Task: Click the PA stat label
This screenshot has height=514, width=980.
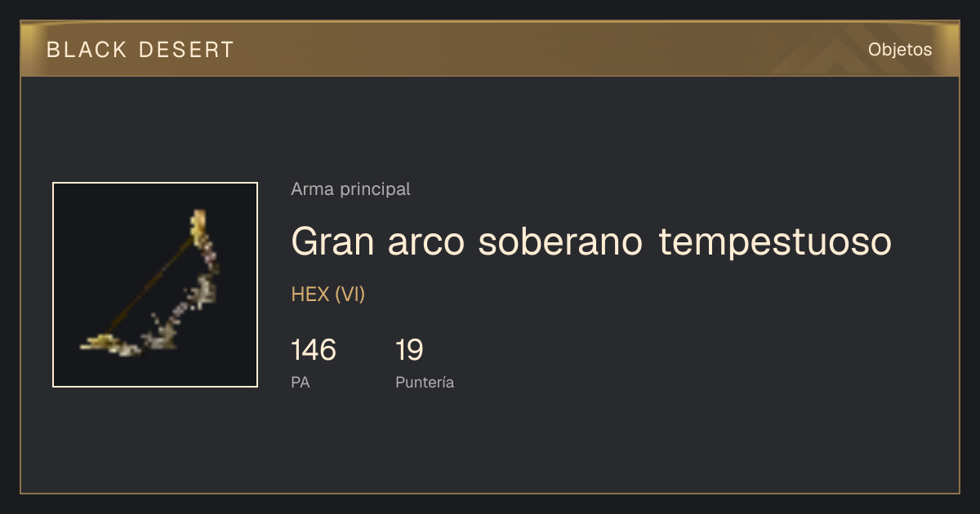Action: (x=301, y=382)
